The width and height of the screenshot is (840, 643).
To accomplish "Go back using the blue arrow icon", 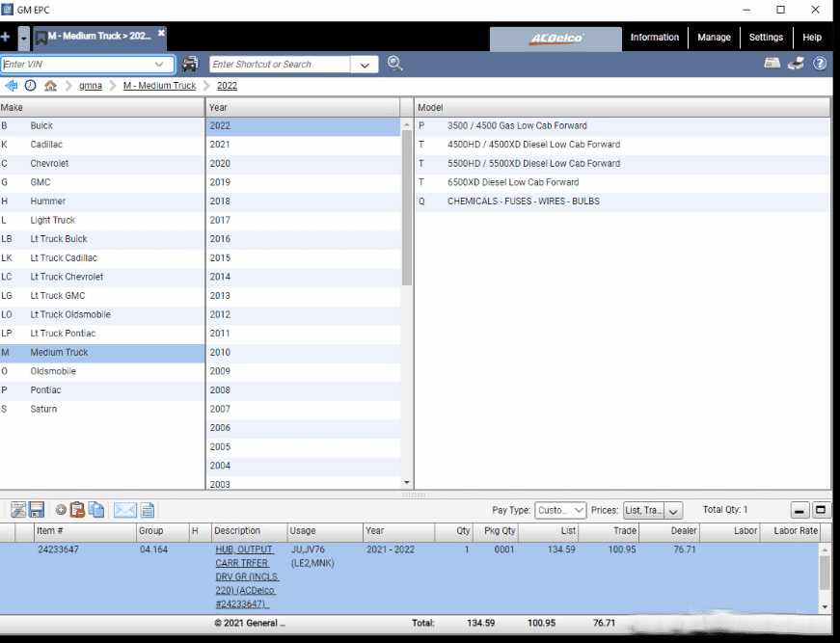I will tap(11, 86).
